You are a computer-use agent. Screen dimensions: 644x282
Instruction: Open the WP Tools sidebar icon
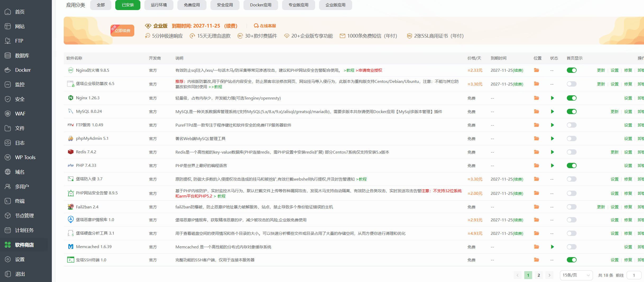click(x=8, y=157)
